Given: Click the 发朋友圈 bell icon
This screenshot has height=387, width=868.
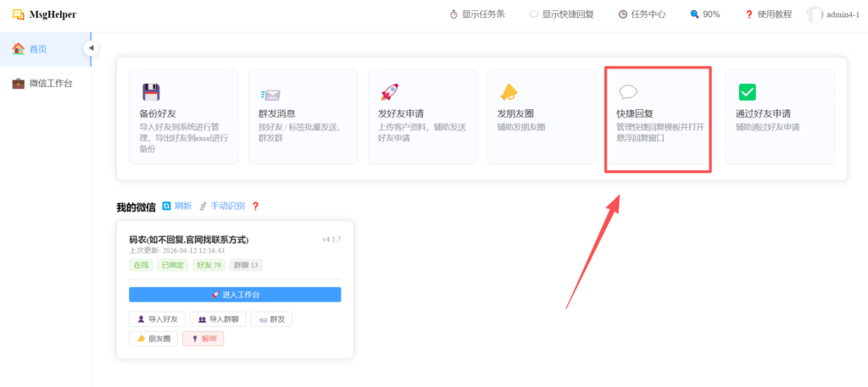Looking at the screenshot, I should tap(508, 92).
